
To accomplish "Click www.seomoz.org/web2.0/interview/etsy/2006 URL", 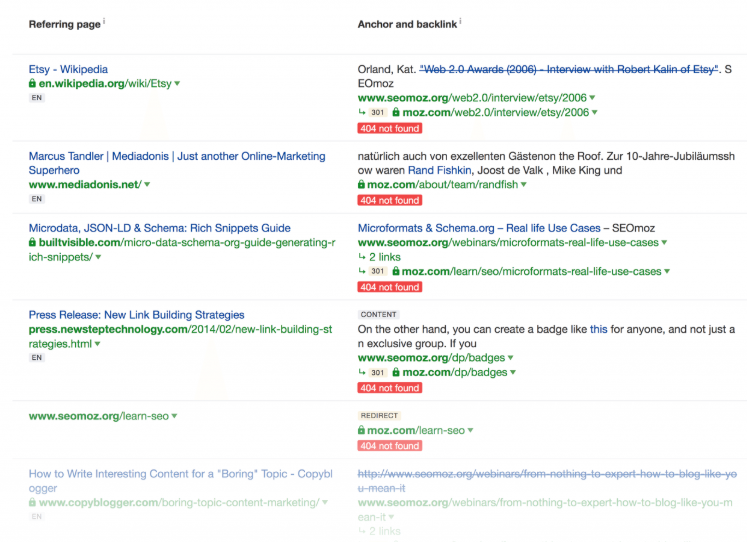I will [472, 98].
